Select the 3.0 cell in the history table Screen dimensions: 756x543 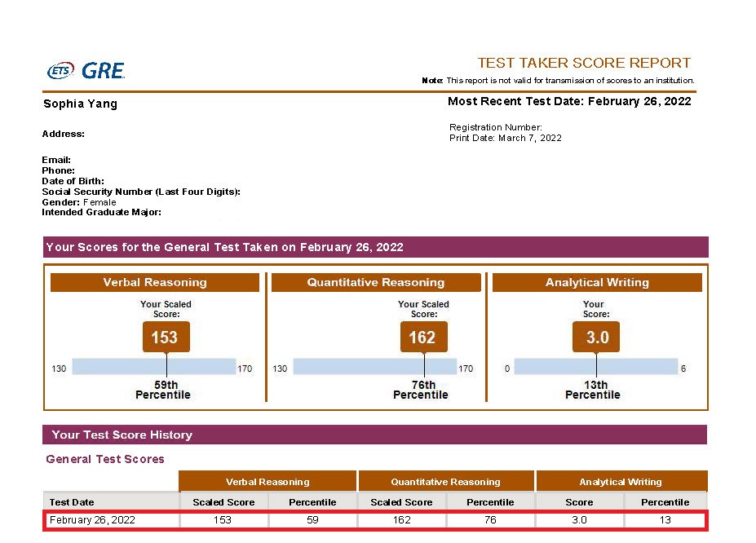coord(579,520)
